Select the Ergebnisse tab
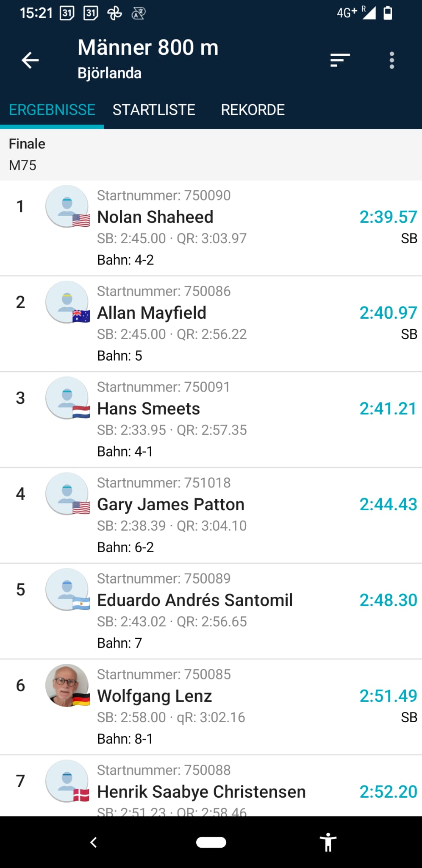Image resolution: width=422 pixels, height=868 pixels. click(52, 110)
